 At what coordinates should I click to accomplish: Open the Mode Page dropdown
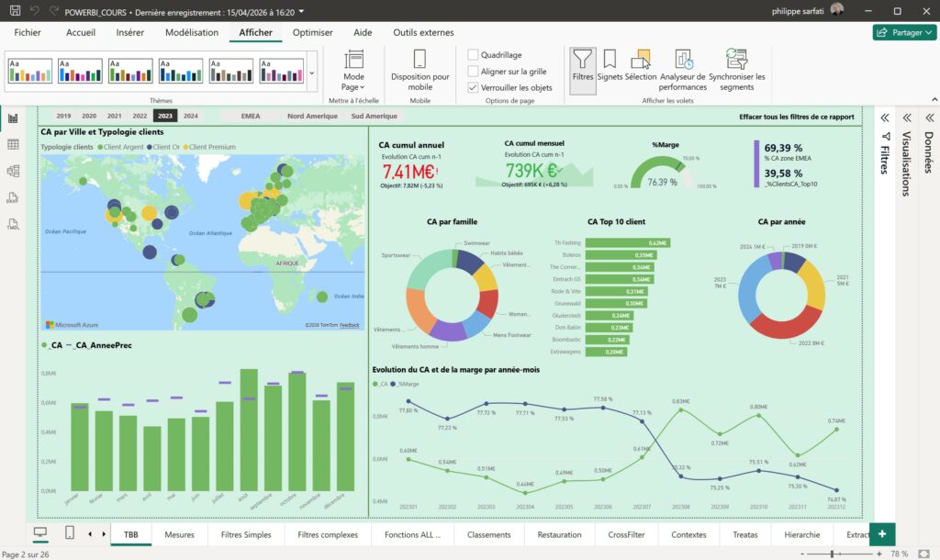click(353, 70)
